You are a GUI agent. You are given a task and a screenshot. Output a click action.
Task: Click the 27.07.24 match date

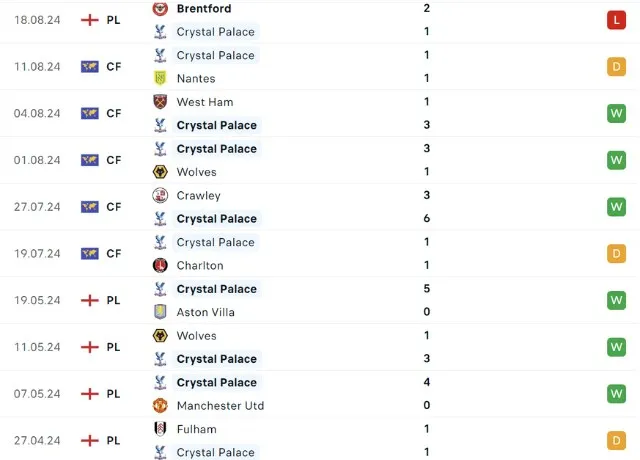(37, 207)
